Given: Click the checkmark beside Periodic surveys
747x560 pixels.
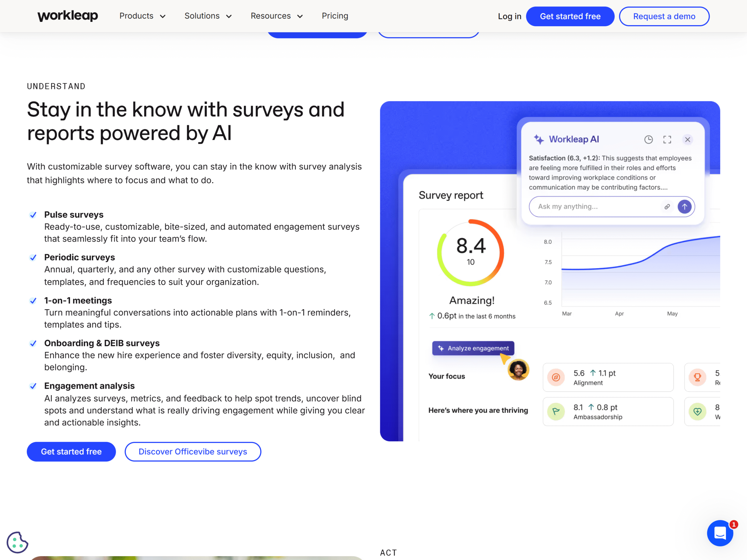Looking at the screenshot, I should pos(33,258).
